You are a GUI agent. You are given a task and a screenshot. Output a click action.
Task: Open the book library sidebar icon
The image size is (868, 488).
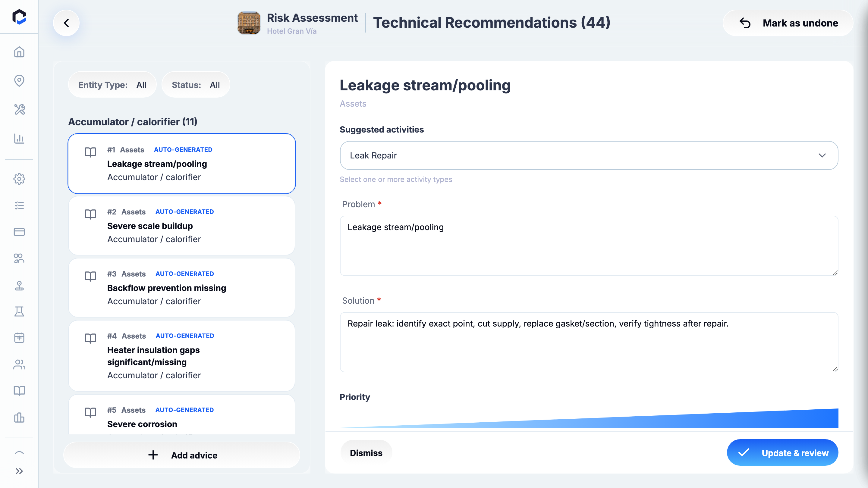[x=19, y=391]
